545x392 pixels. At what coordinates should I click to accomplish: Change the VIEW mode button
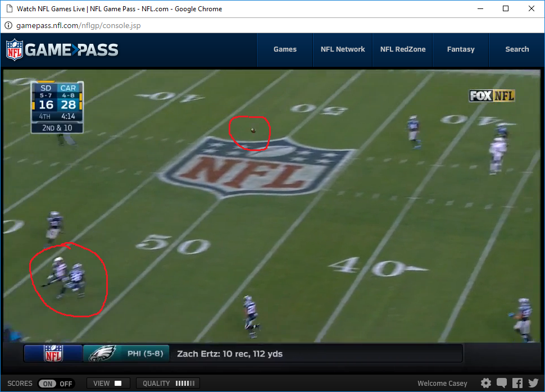108,384
